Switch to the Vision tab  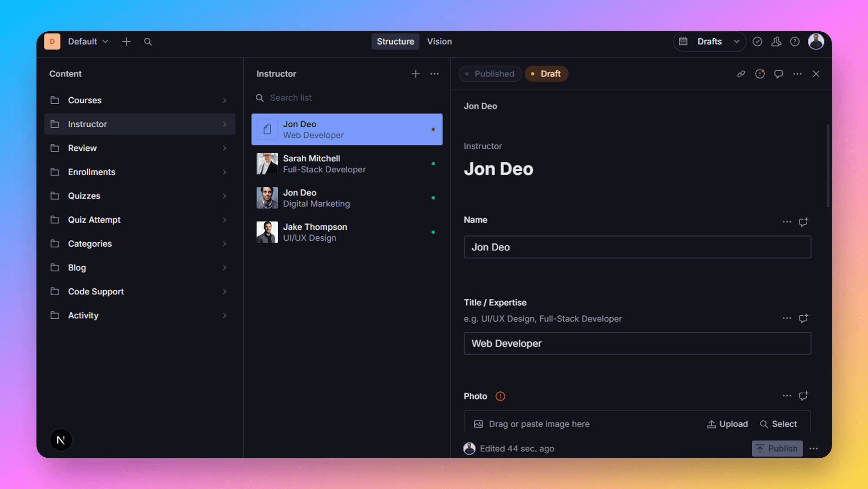coord(439,42)
